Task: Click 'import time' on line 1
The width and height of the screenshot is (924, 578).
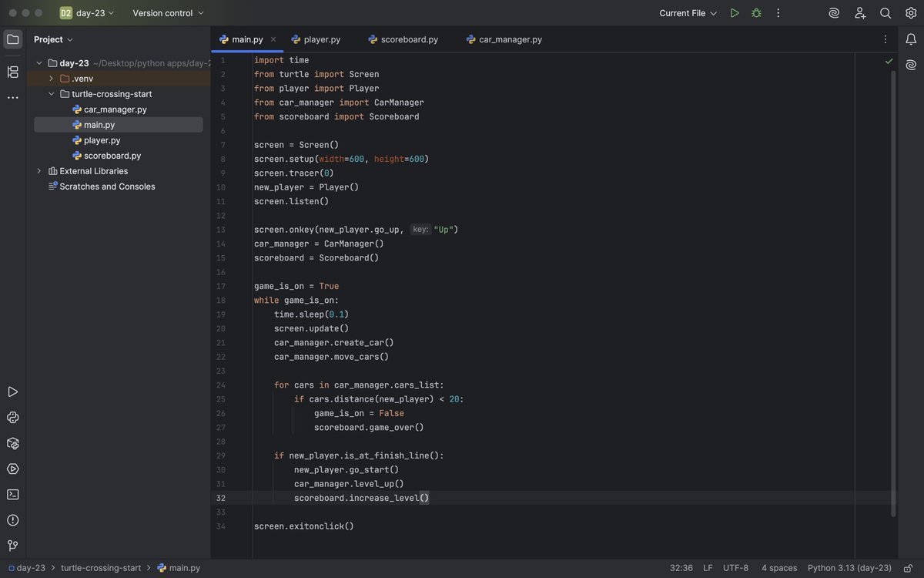Action: coord(282,60)
